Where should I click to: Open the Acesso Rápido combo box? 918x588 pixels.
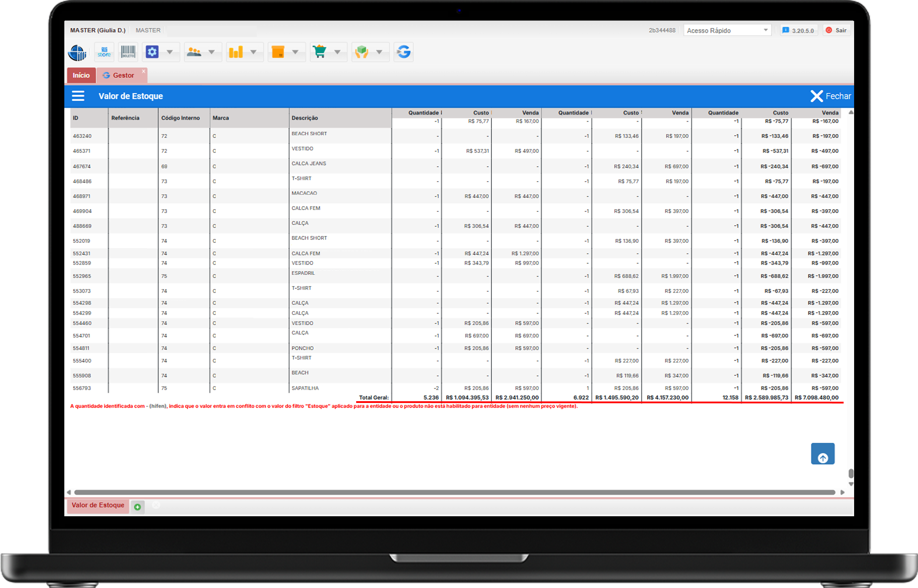(x=727, y=30)
